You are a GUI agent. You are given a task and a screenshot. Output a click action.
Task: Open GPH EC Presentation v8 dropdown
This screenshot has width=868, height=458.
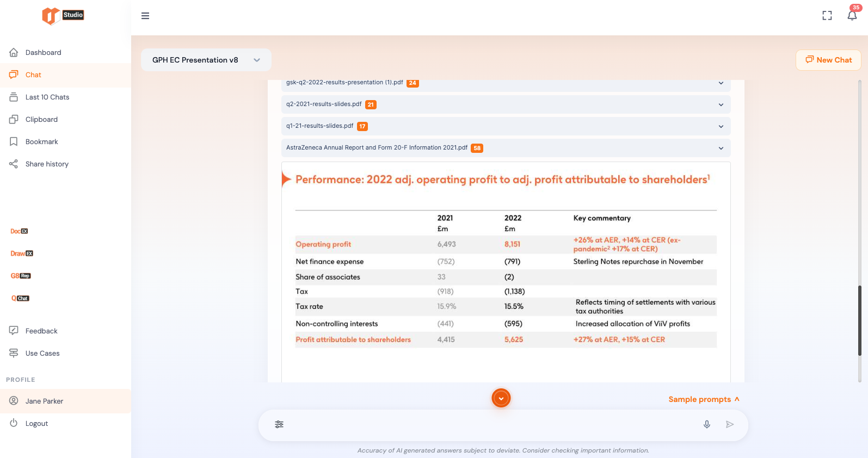(206, 60)
